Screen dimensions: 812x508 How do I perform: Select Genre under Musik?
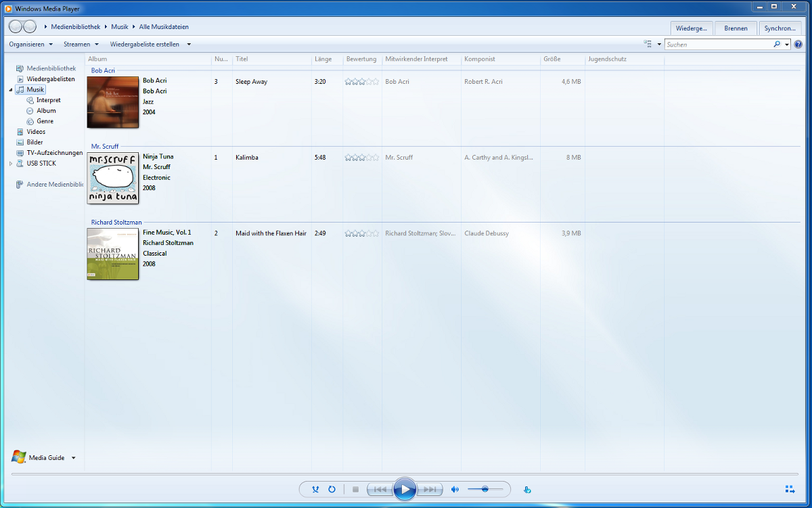(45, 121)
